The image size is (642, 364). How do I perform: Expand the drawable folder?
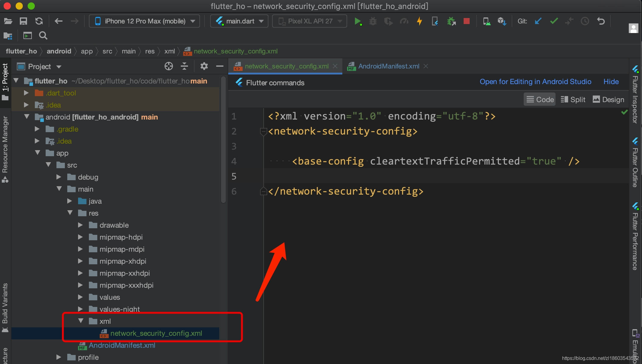point(80,225)
